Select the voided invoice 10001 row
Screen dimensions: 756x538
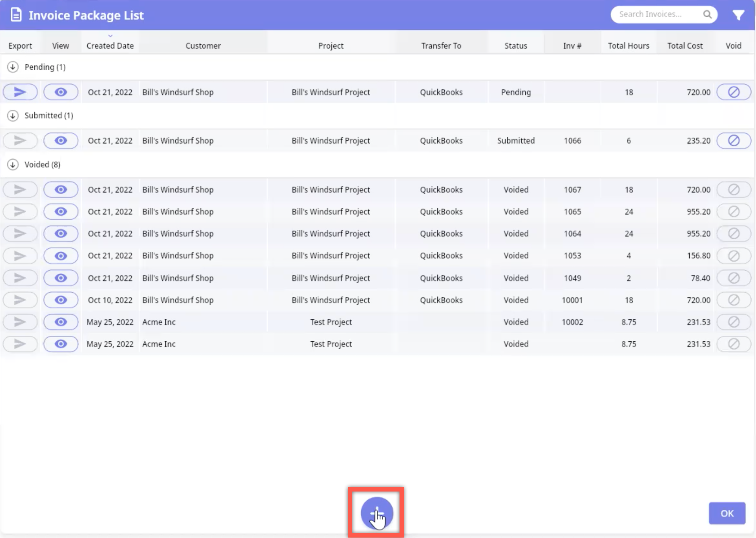tap(331, 300)
